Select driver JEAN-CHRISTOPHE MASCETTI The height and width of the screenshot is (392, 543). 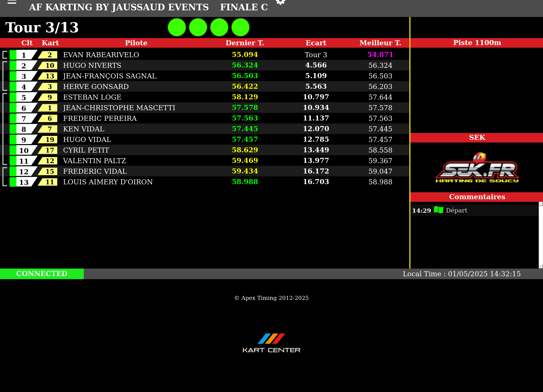click(119, 108)
